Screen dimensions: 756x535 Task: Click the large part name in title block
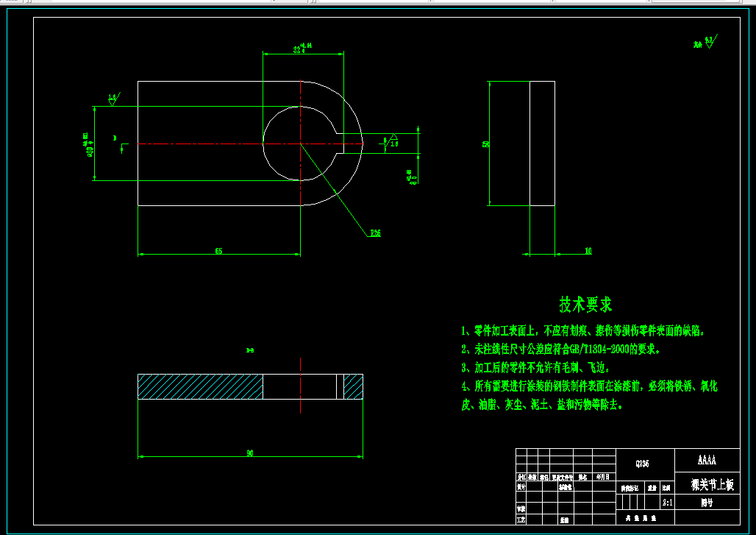click(x=712, y=484)
